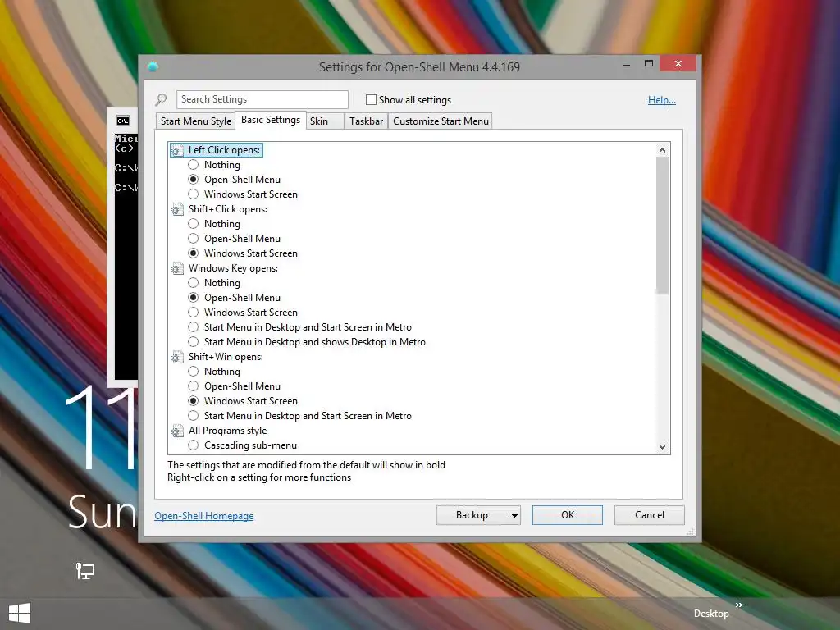Click the Cancel button

(x=650, y=515)
